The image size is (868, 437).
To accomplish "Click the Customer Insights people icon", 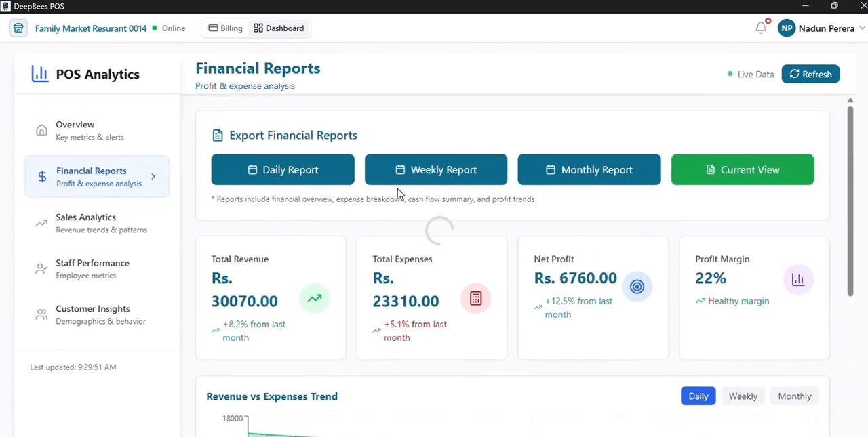I will (x=41, y=314).
